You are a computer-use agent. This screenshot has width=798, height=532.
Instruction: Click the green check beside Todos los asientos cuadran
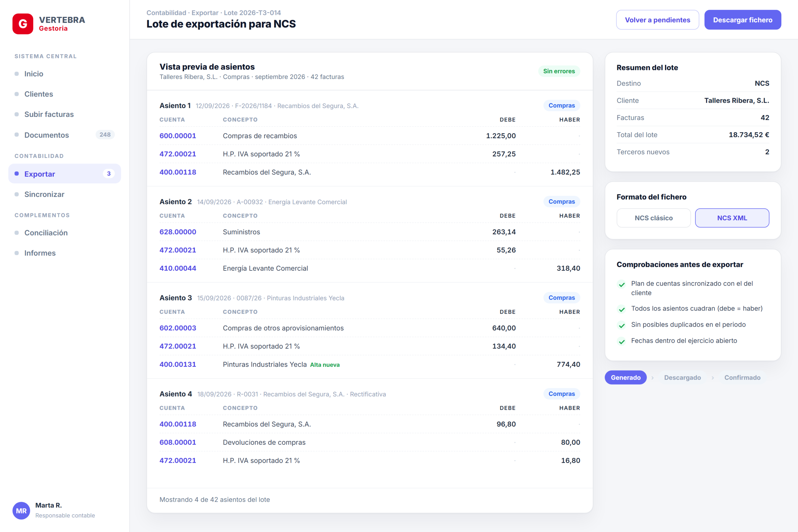click(621, 309)
